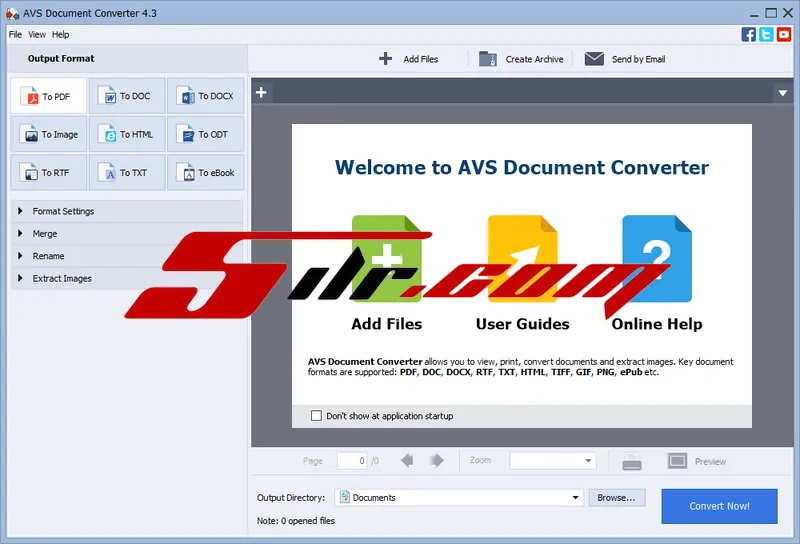
Task: Click the print document icon
Action: [x=632, y=461]
